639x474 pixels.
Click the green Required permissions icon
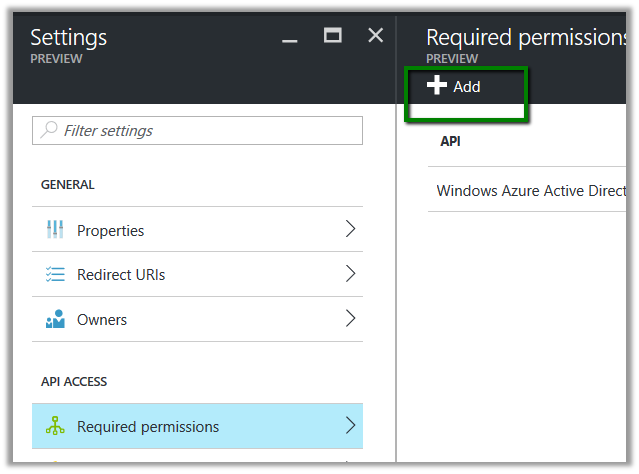pos(55,427)
